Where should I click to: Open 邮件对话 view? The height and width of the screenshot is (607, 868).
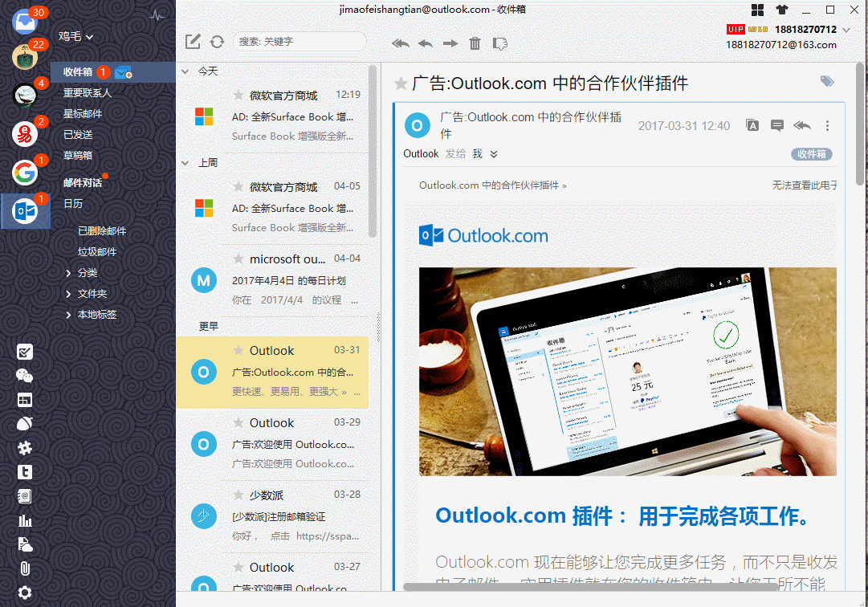(x=83, y=182)
